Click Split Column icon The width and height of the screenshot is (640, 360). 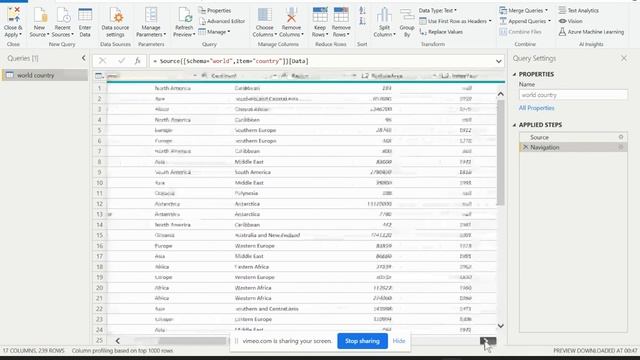[384, 15]
